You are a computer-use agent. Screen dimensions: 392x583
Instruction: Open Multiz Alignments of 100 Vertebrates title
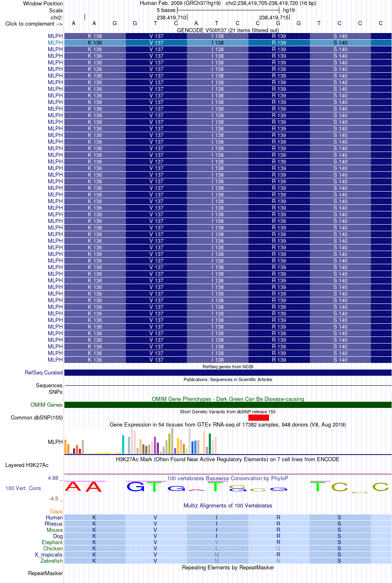click(x=228, y=505)
